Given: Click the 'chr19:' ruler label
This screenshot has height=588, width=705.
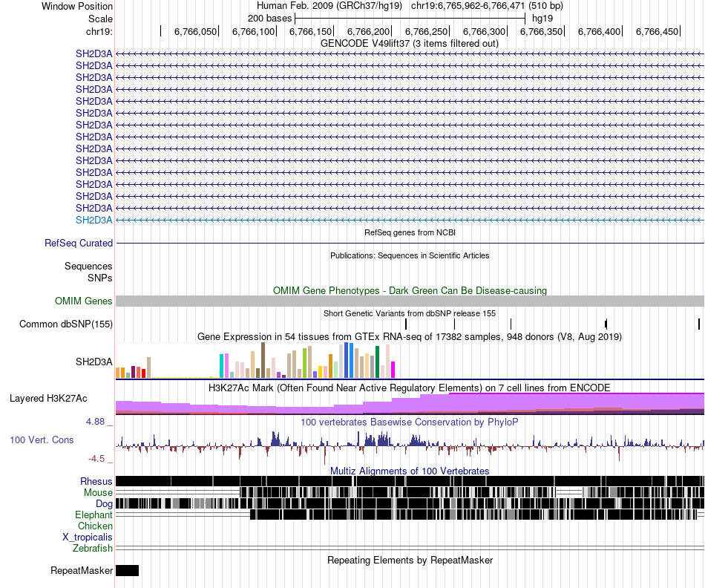Looking at the screenshot, I should (x=99, y=31).
